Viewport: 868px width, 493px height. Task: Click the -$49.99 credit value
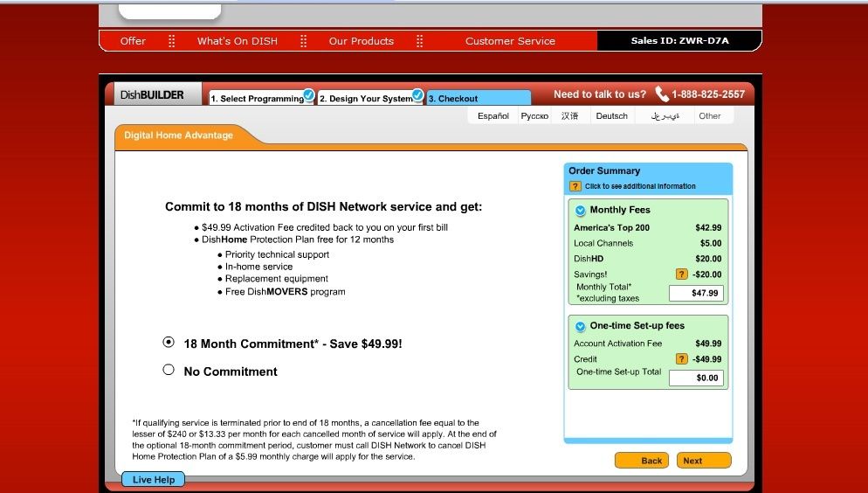(707, 359)
